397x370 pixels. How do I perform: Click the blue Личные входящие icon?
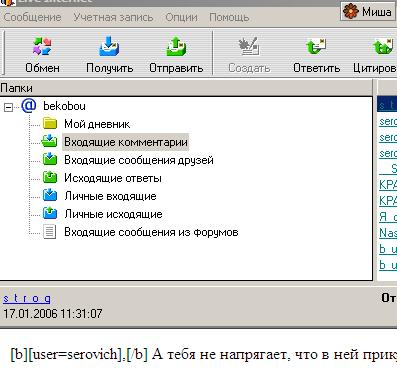(x=50, y=195)
